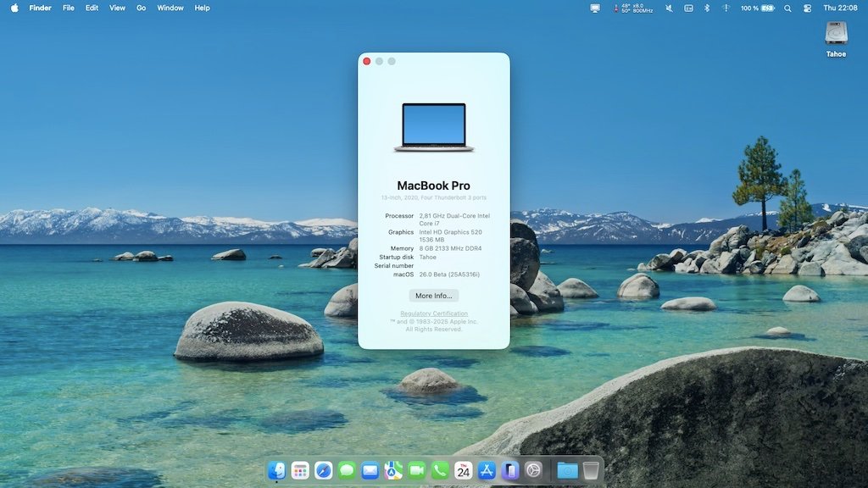This screenshot has width=868, height=488.
Task: Open Finder from the Dock
Action: (x=277, y=470)
